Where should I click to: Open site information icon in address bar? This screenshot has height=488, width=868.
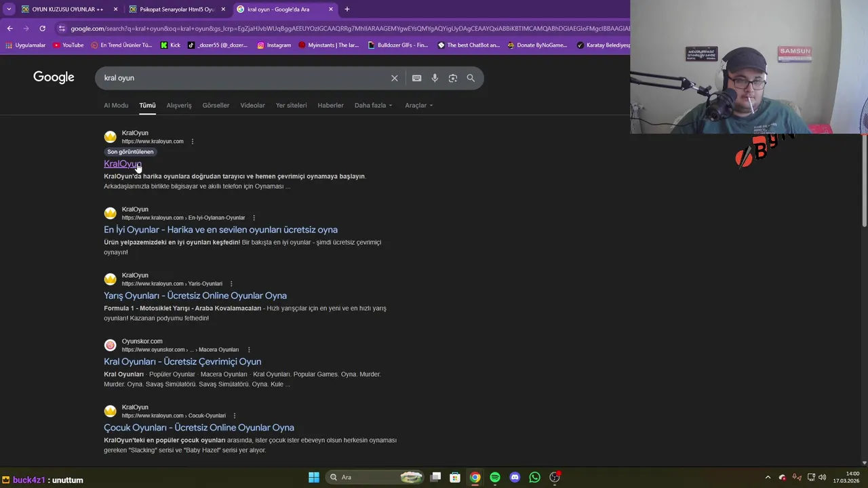pos(62,28)
